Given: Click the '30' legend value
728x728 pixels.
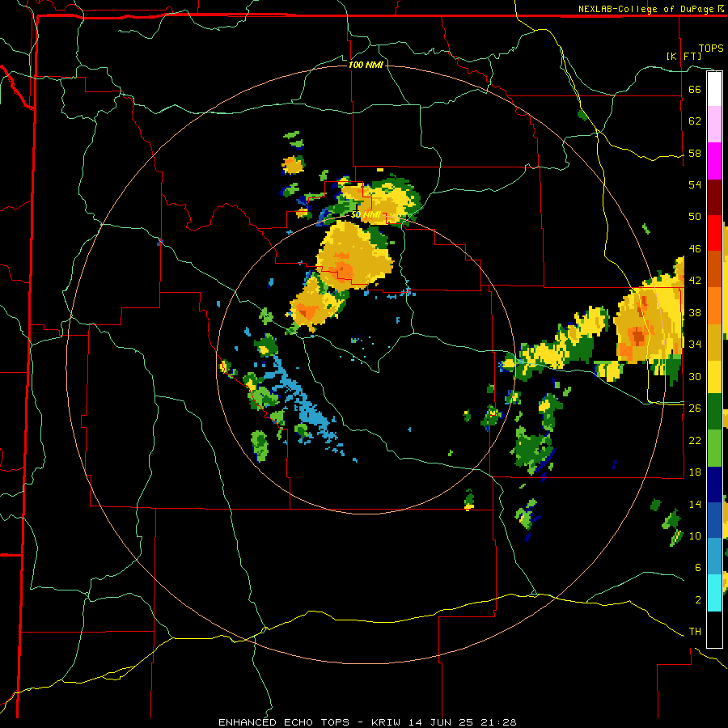Looking at the screenshot, I should click(695, 376).
